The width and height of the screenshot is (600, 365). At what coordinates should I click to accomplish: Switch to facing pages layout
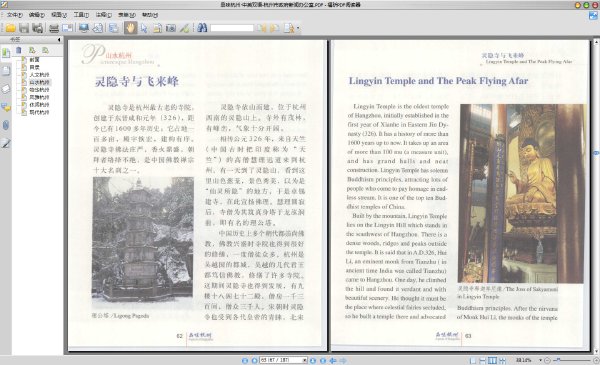click(492, 360)
